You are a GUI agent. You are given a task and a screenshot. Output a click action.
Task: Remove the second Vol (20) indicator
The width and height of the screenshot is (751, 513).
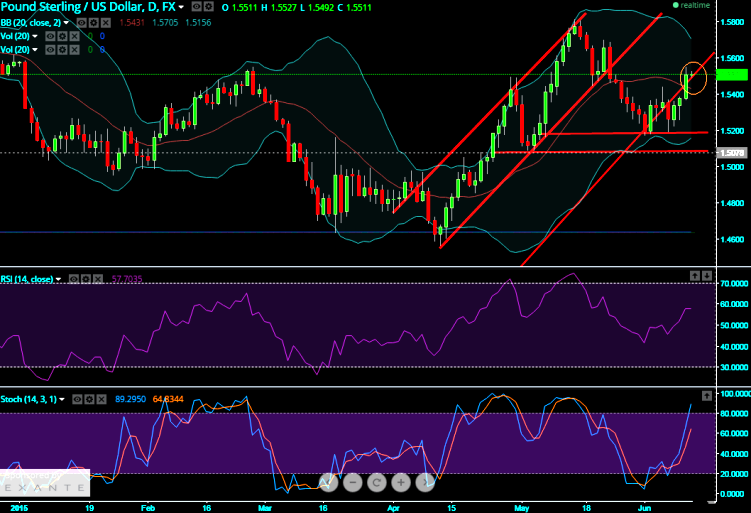(74, 49)
